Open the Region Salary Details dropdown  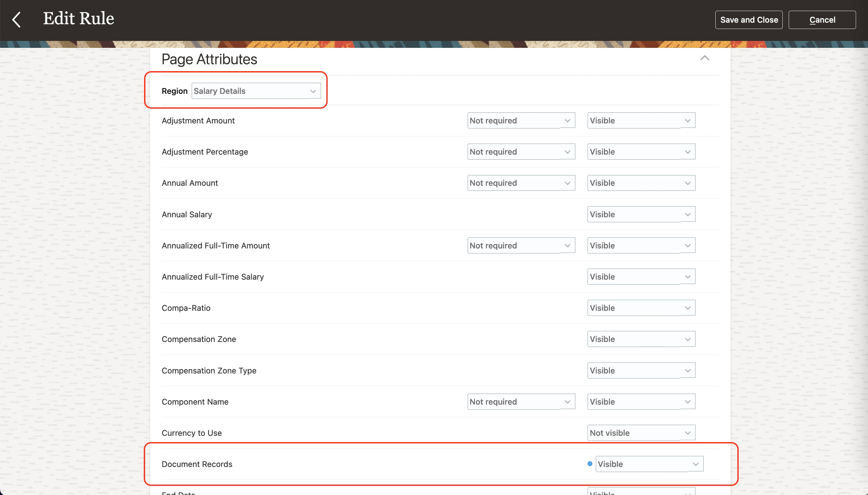coord(256,91)
